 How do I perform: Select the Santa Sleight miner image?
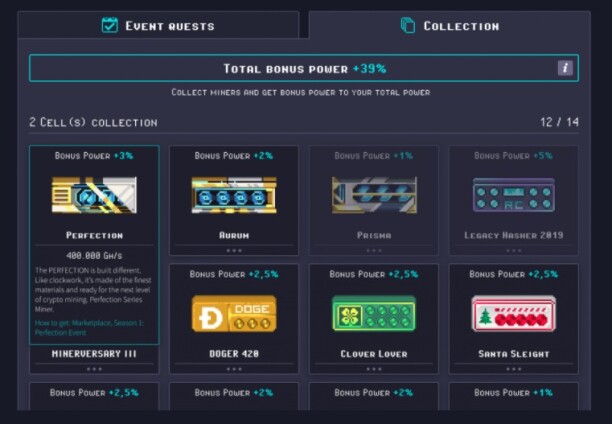point(514,314)
